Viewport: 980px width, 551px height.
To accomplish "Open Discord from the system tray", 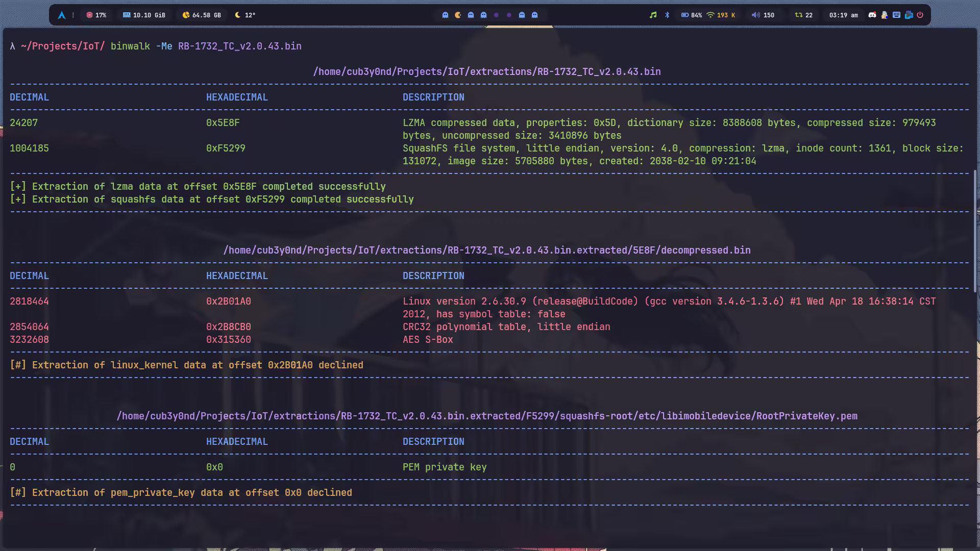I will pyautogui.click(x=872, y=15).
